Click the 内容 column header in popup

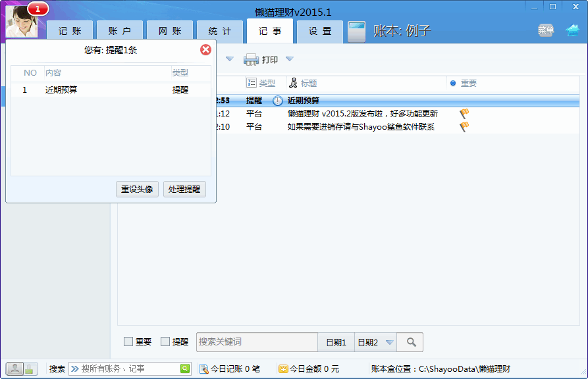click(53, 73)
